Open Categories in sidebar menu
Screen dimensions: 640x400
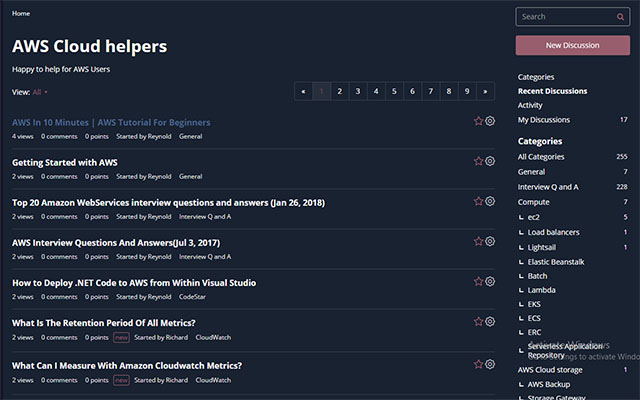point(536,77)
